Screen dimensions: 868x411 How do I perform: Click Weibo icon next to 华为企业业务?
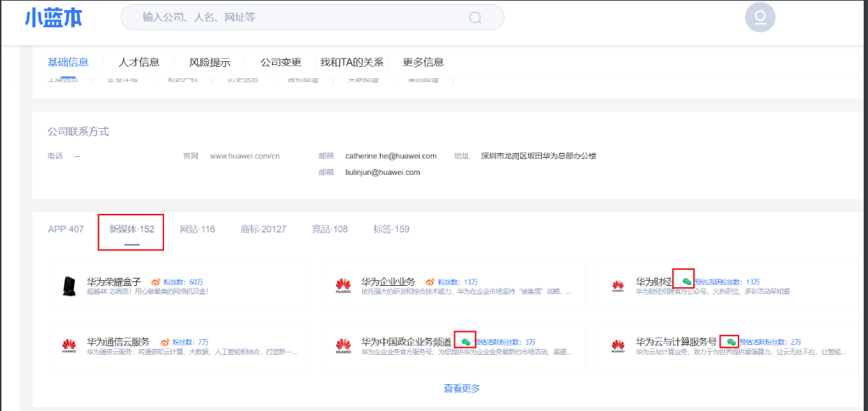[430, 281]
